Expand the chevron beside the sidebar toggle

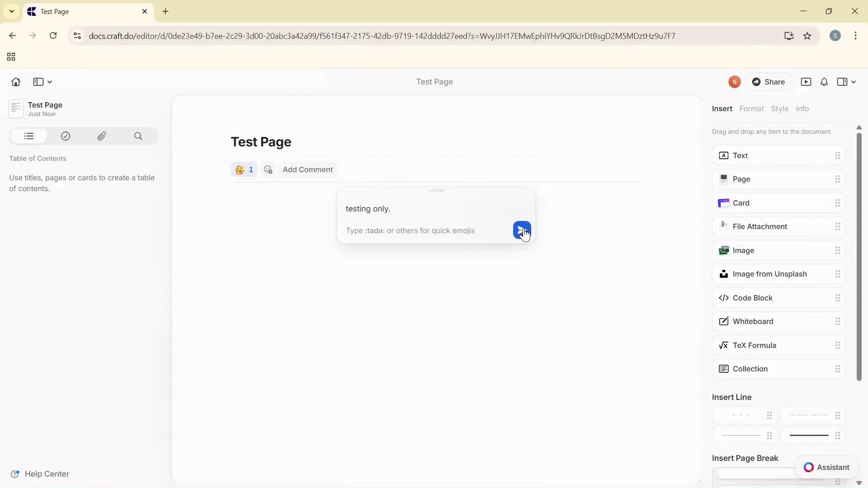[49, 82]
